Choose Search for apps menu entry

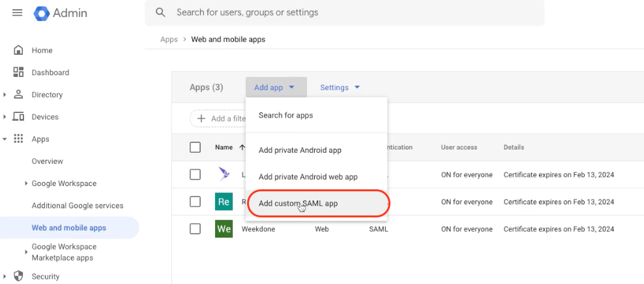(285, 116)
